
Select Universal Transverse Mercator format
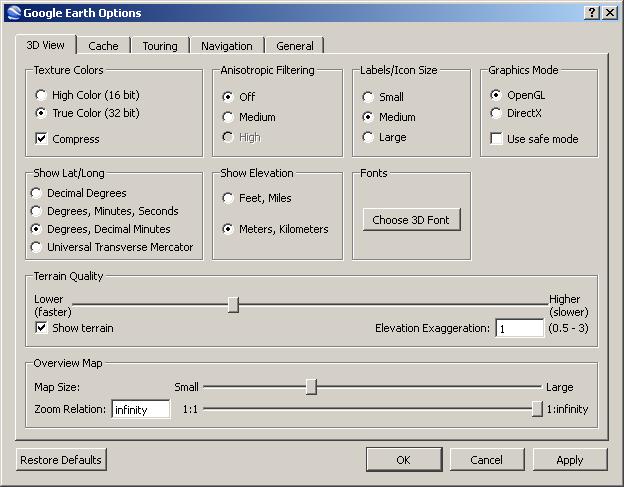(112, 247)
